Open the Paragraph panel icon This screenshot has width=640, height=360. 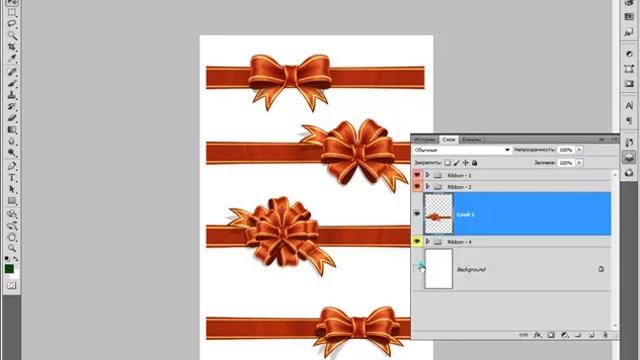click(629, 121)
